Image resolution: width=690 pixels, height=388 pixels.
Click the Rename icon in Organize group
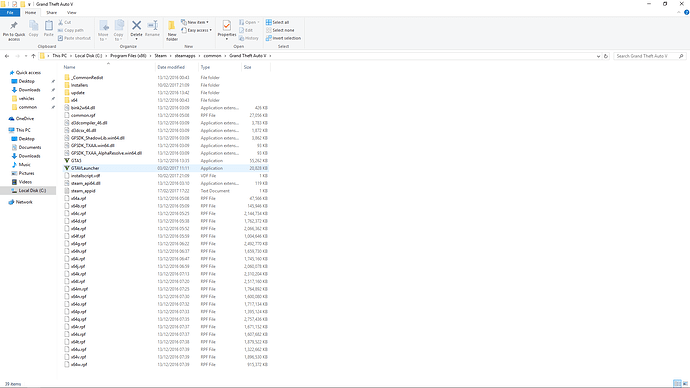pos(152,29)
